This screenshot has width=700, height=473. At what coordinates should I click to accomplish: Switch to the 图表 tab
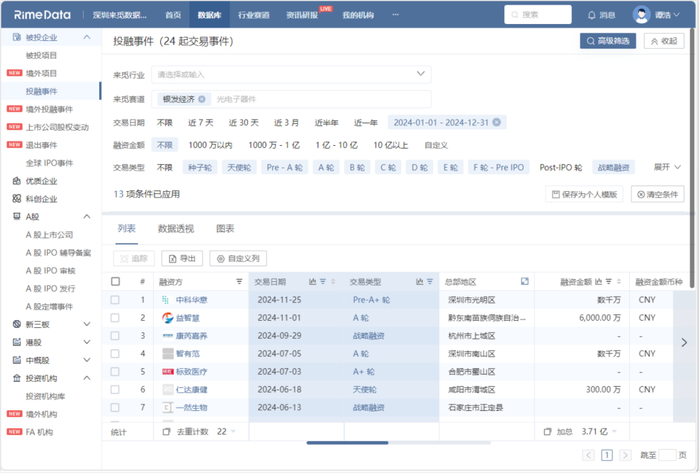click(225, 228)
